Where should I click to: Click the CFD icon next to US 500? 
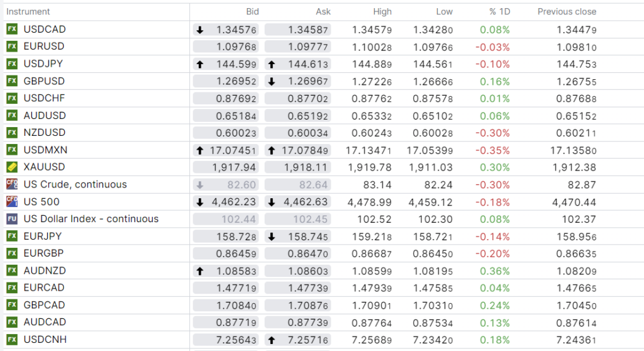[11, 202]
